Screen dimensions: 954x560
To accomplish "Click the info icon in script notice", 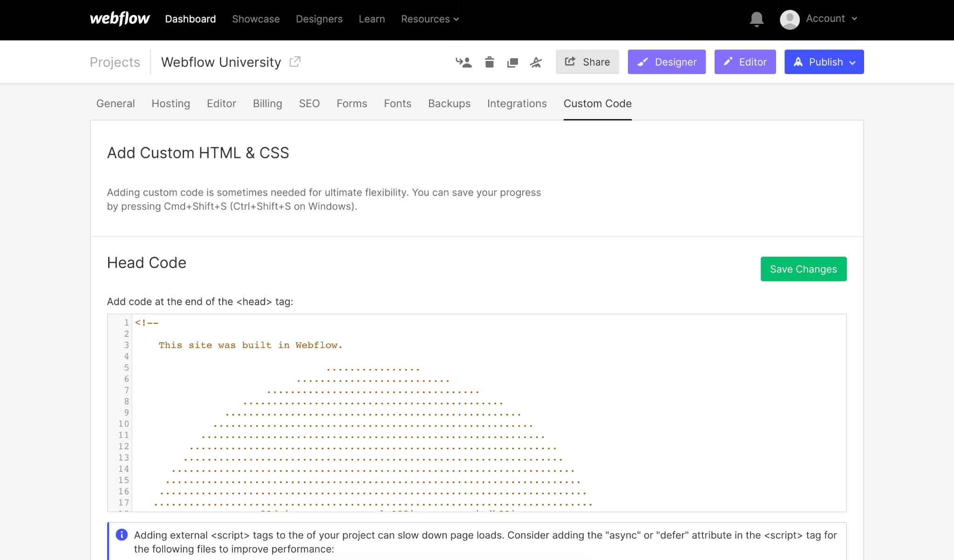I will click(x=122, y=534).
